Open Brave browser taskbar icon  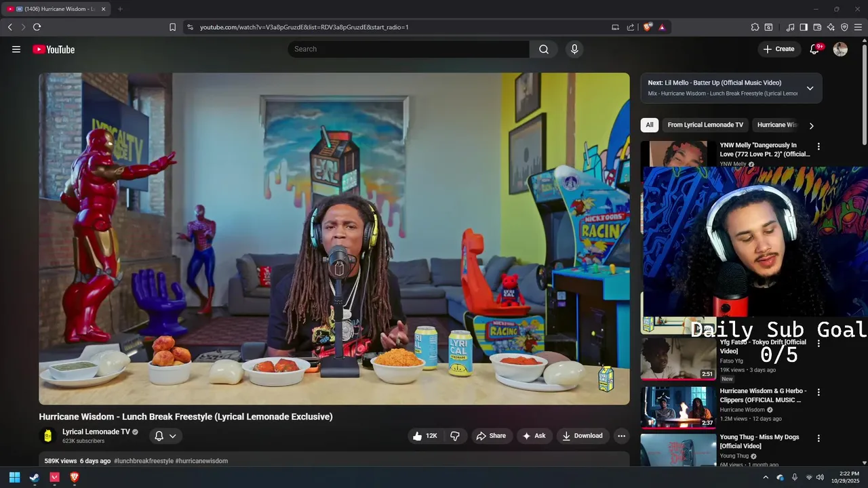click(x=75, y=477)
